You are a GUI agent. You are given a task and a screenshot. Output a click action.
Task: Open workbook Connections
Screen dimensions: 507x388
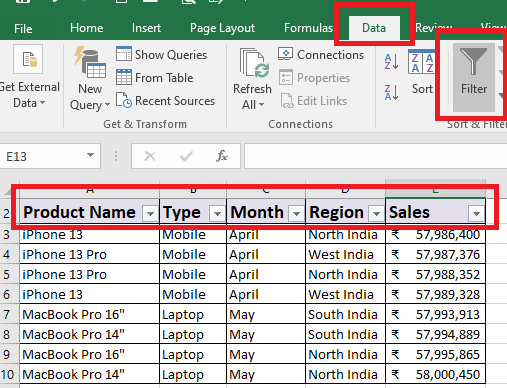(x=321, y=54)
